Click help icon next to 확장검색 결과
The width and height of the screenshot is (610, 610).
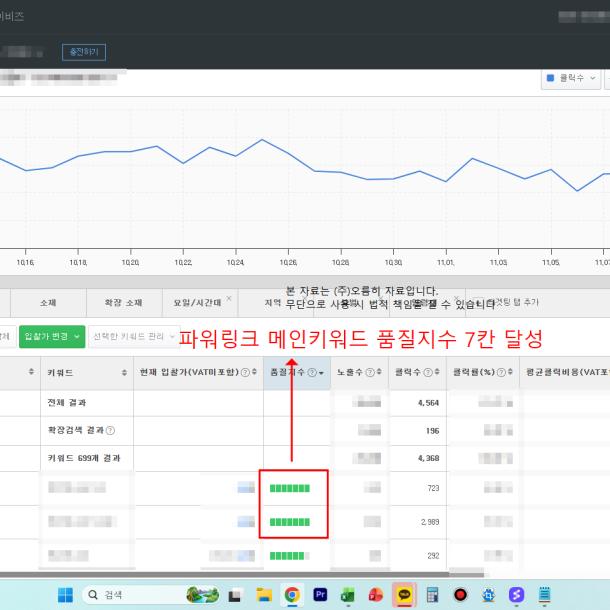pos(110,430)
